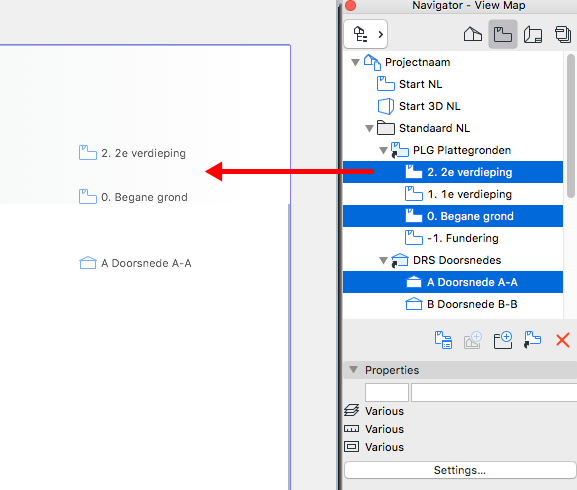This screenshot has height=490, width=577.
Task: Open the Publisher Sets icon
Action: pos(563,35)
